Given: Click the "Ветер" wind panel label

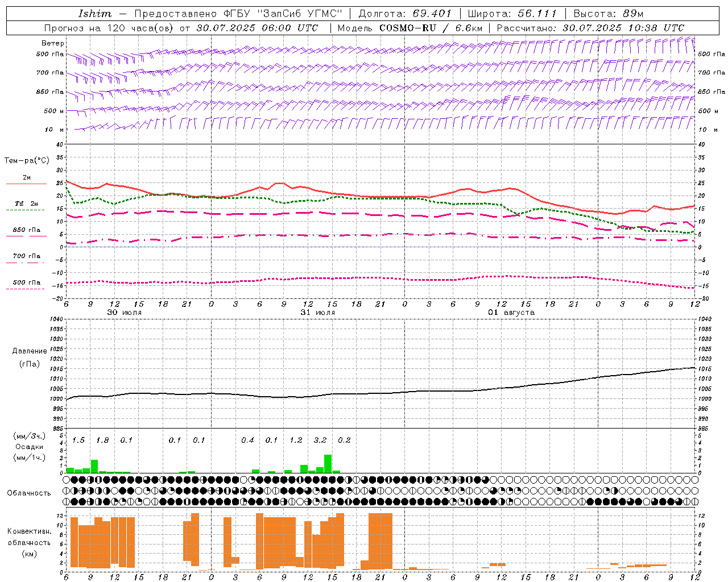Looking at the screenshot, I should [53, 43].
